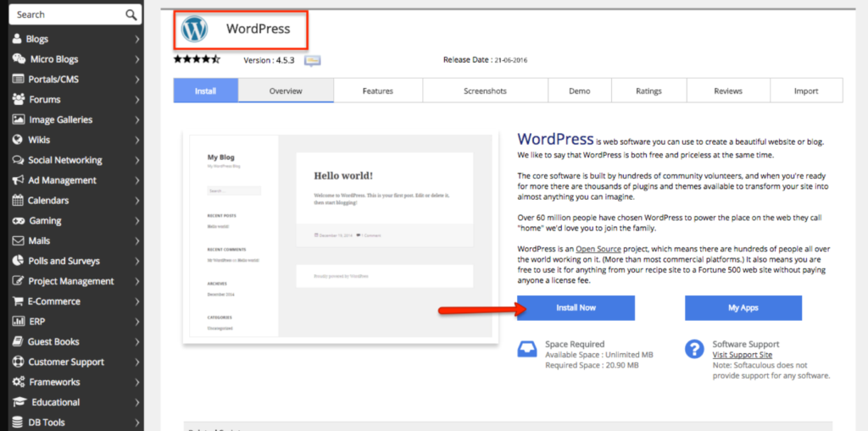Viewport: 868px width, 431px height.
Task: Switch to the Overview tab
Action: click(286, 91)
